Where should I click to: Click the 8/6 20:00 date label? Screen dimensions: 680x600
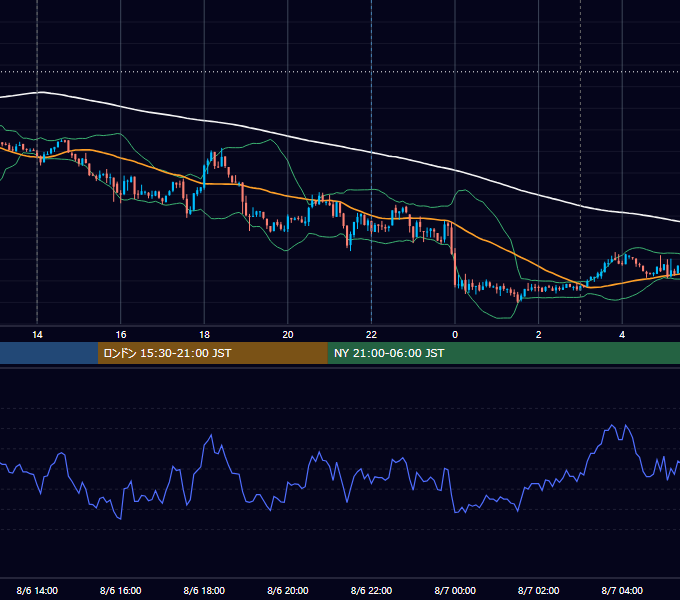coord(288,590)
